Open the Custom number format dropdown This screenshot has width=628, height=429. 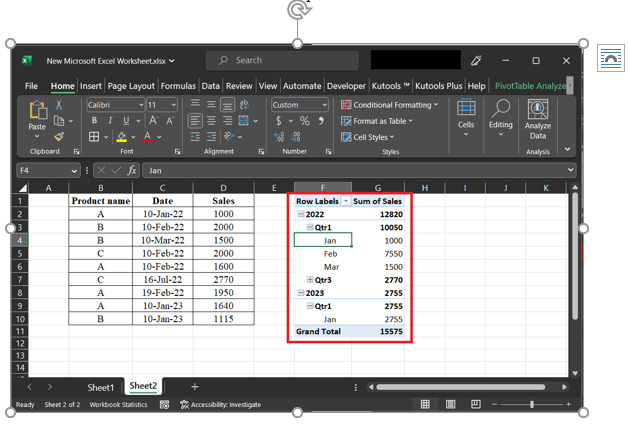point(323,105)
